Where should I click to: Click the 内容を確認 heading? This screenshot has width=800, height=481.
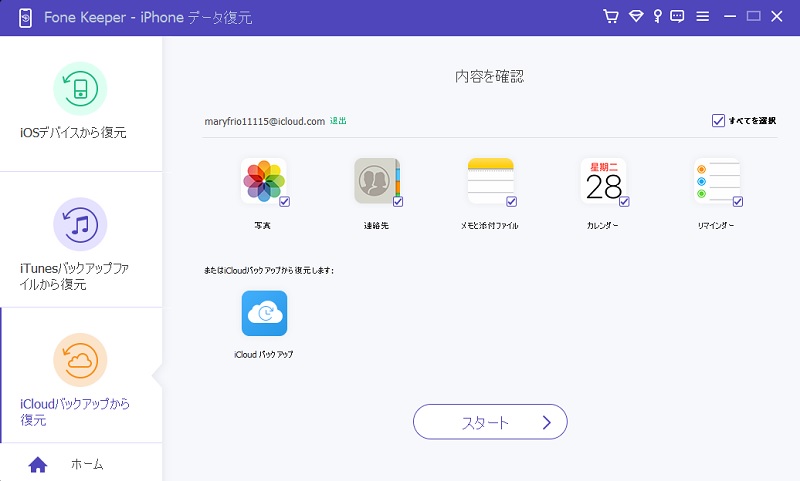point(489,77)
